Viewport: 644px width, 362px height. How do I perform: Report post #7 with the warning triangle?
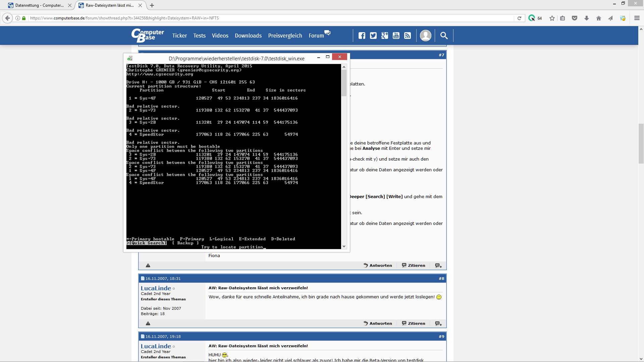[148, 265]
